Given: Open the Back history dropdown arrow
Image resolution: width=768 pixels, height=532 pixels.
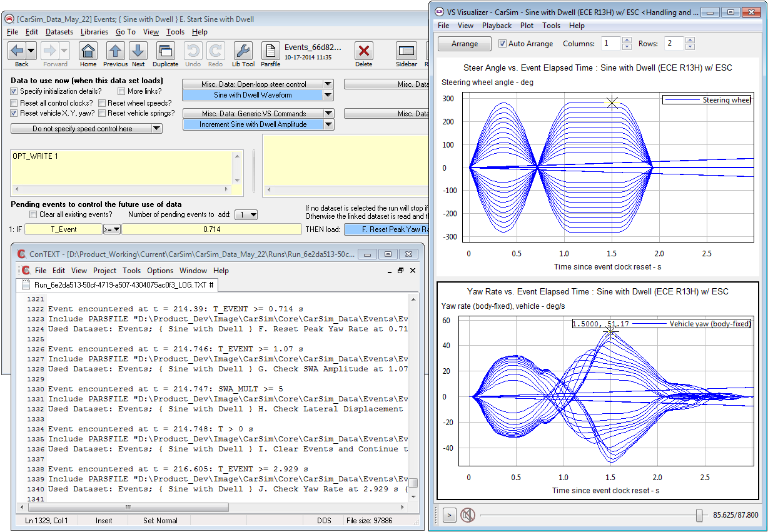Looking at the screenshot, I should click(31, 51).
